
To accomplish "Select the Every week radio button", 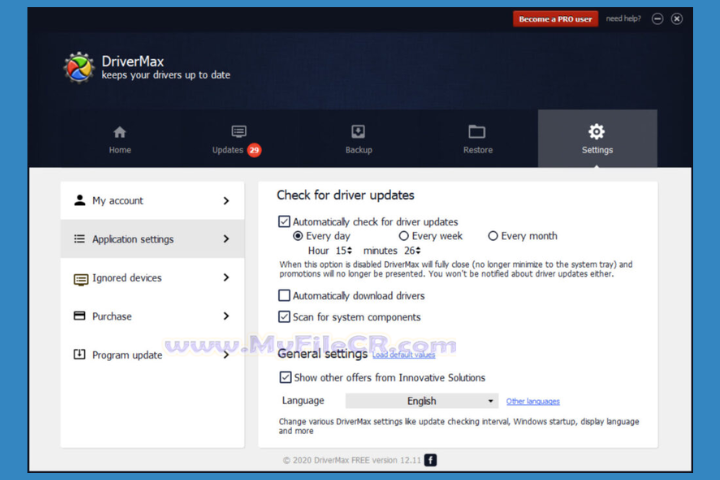I will [x=404, y=236].
